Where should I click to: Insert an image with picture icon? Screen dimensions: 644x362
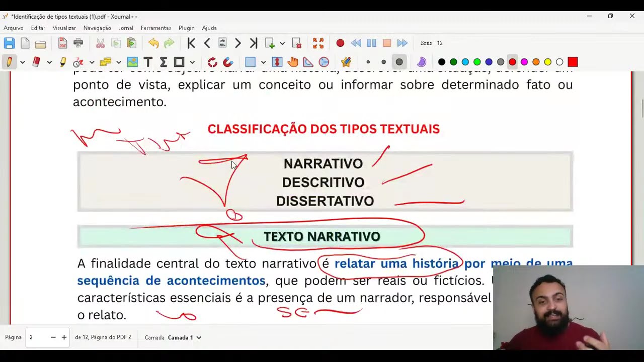click(132, 62)
